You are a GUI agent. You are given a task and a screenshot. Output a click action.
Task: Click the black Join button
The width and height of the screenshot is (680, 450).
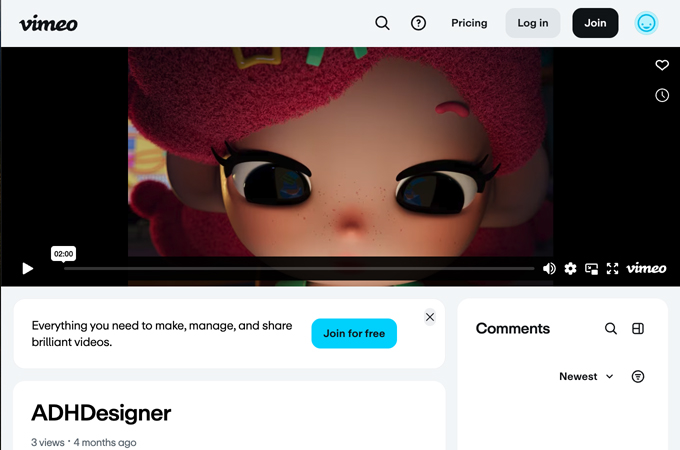595,23
